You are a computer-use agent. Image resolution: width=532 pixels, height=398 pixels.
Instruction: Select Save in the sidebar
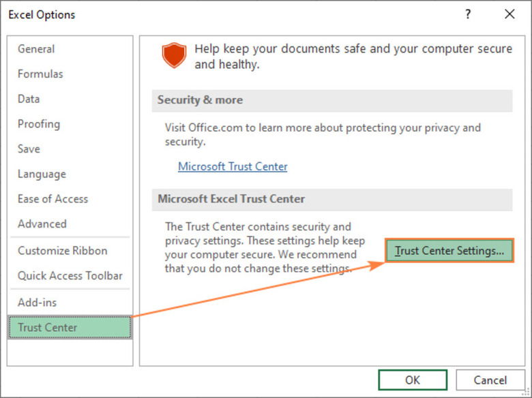point(29,149)
